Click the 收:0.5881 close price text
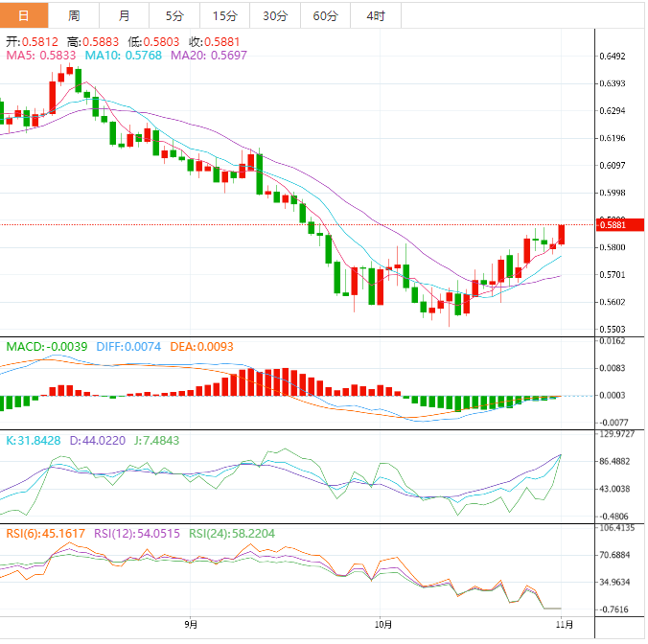 pyautogui.click(x=214, y=42)
